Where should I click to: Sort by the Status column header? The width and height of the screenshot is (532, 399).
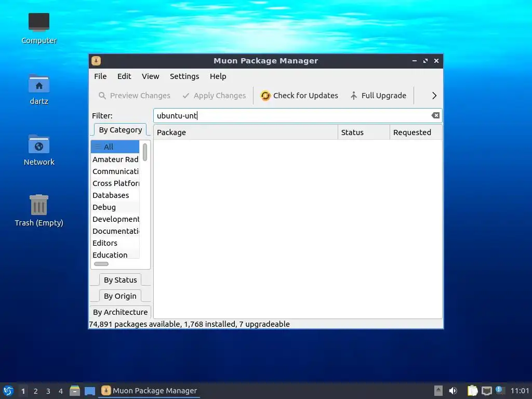(364, 132)
